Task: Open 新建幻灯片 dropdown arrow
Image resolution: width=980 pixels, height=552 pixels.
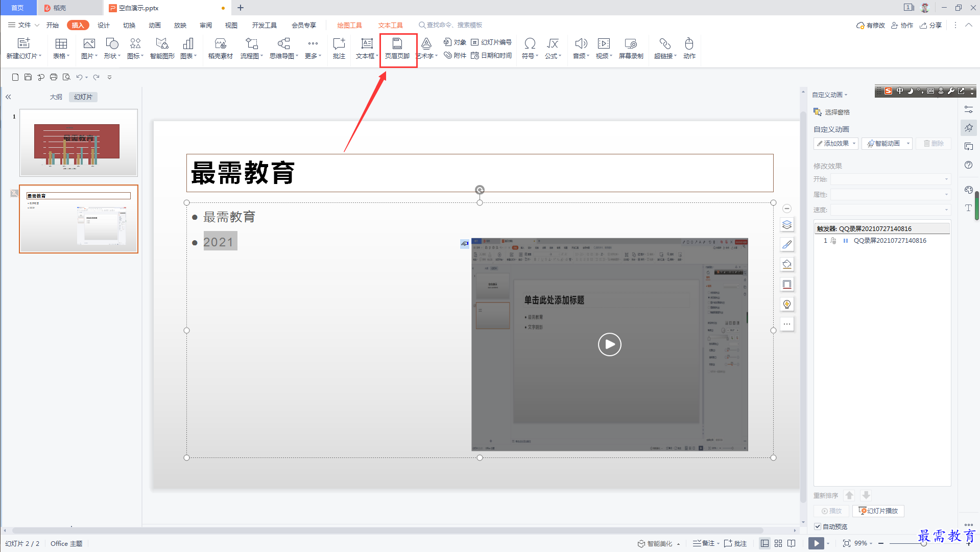Action: [x=40, y=56]
